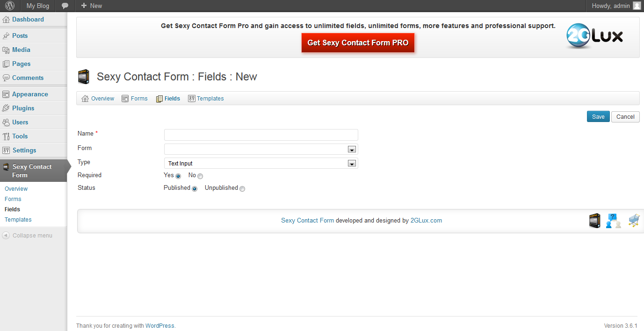The width and height of the screenshot is (644, 331).
Task: Open the Form dropdown list
Action: click(x=261, y=149)
